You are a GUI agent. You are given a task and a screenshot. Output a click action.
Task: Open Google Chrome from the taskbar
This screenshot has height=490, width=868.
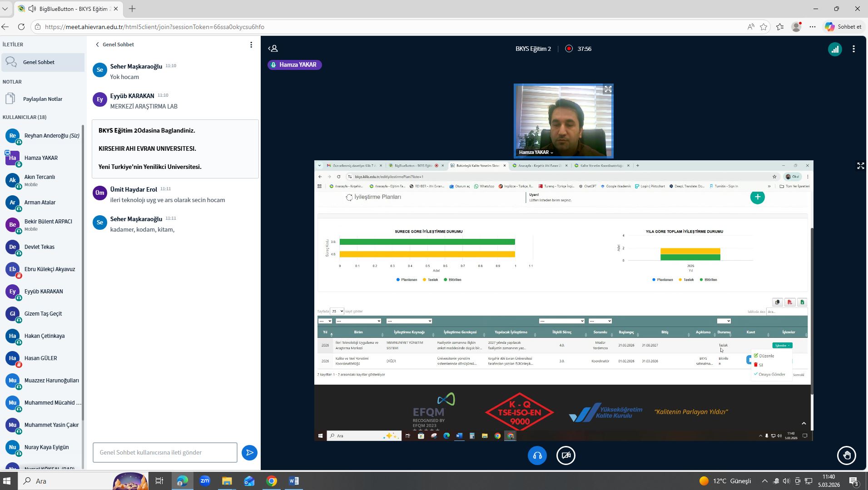[271, 481]
